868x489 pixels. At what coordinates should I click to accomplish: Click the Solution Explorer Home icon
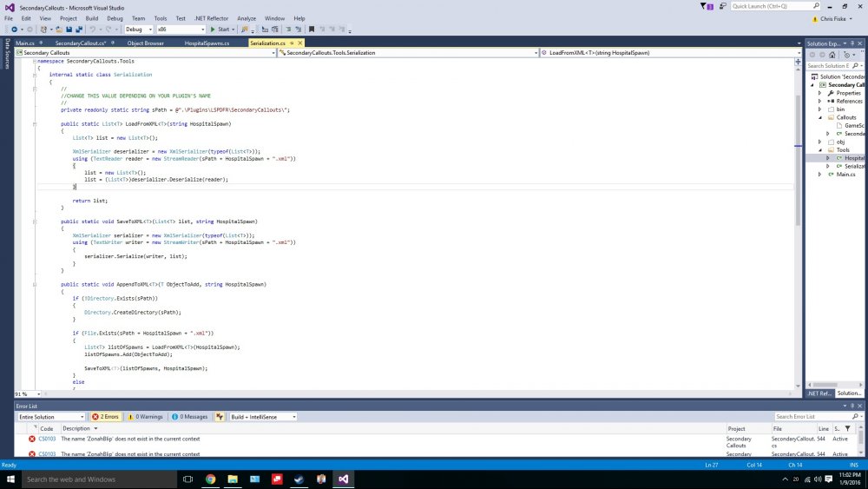pos(832,55)
